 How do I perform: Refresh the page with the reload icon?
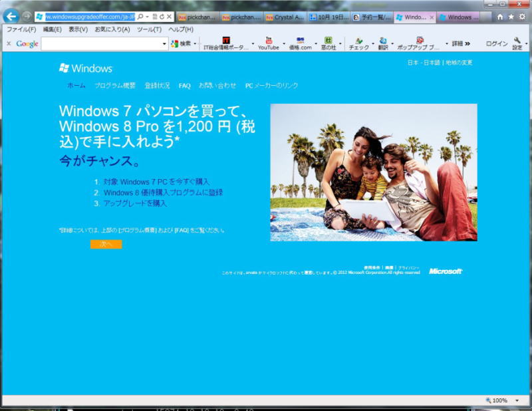pos(162,16)
